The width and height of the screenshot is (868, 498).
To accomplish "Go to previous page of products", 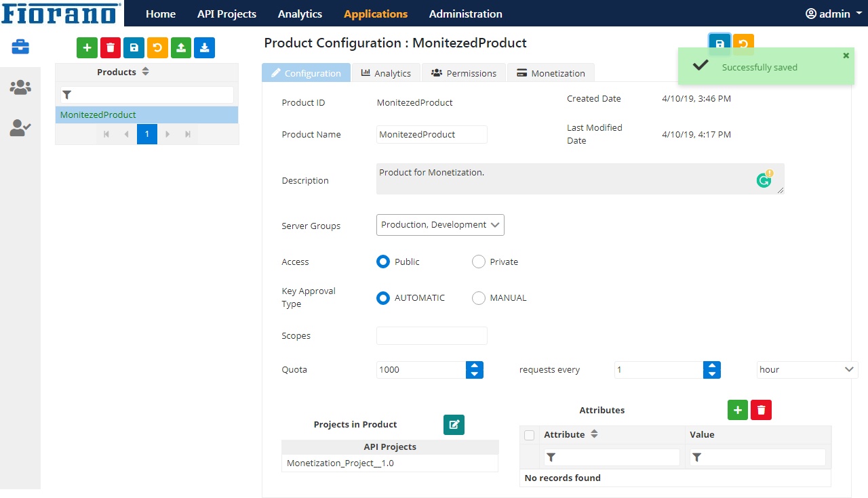I will pos(126,134).
